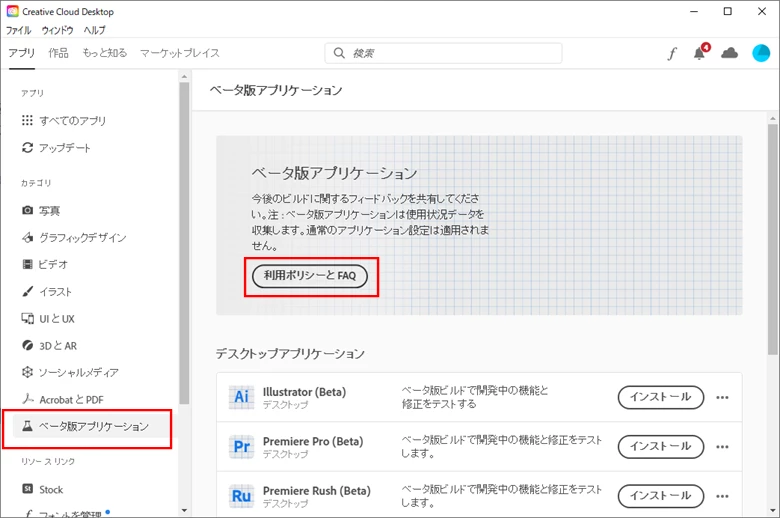Screen dimensions: 780x518
Task: Select the Acrobat と PDF category label
Action: [71, 400]
